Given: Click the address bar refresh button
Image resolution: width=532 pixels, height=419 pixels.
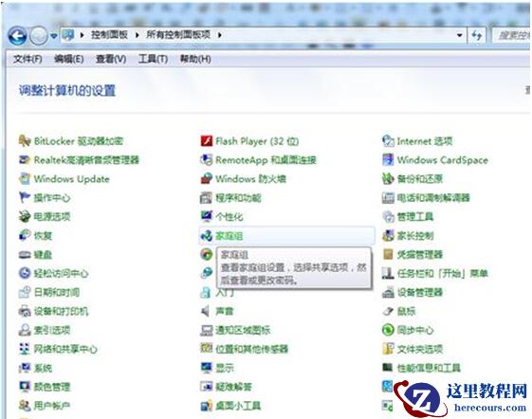Looking at the screenshot, I should [x=477, y=35].
